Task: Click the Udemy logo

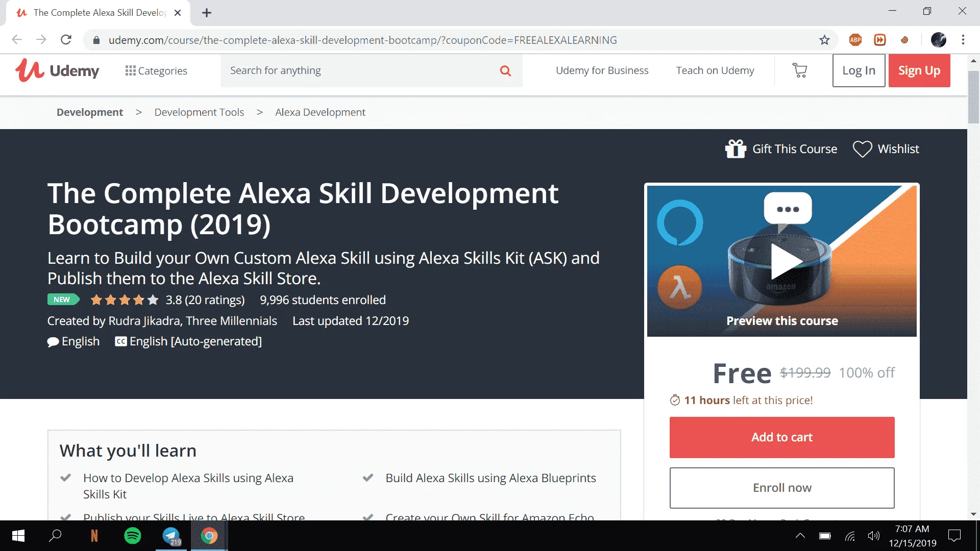Action: pos(57,70)
